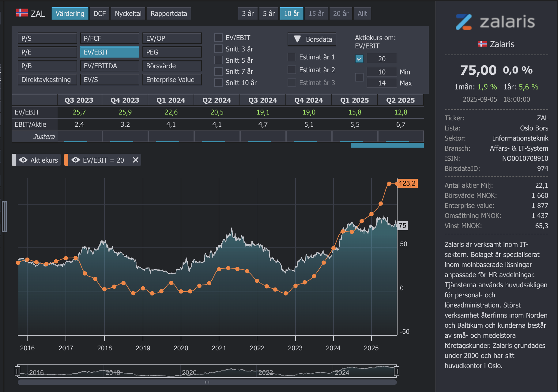This screenshot has width=558, height=392.
Task: Check the Estimat år 1 box
Action: (x=292, y=57)
